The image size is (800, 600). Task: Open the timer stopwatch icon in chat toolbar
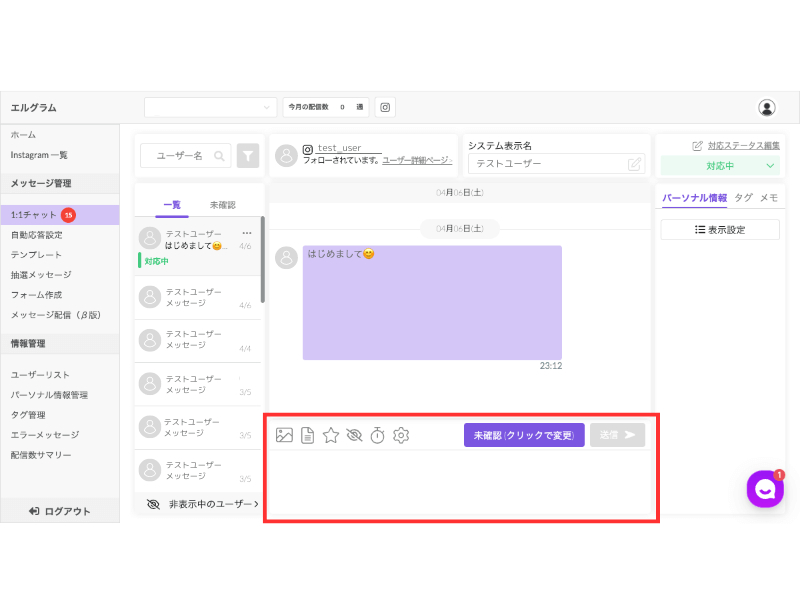(x=377, y=435)
